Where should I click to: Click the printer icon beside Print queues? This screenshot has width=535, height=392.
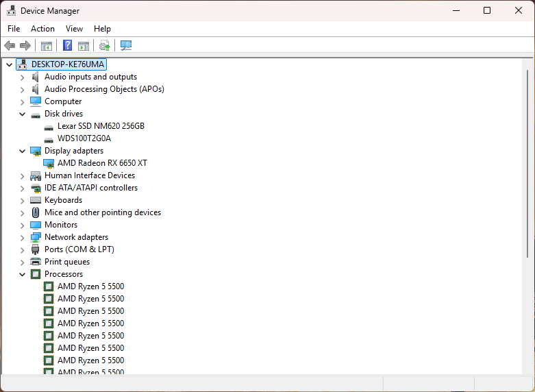[x=36, y=262]
